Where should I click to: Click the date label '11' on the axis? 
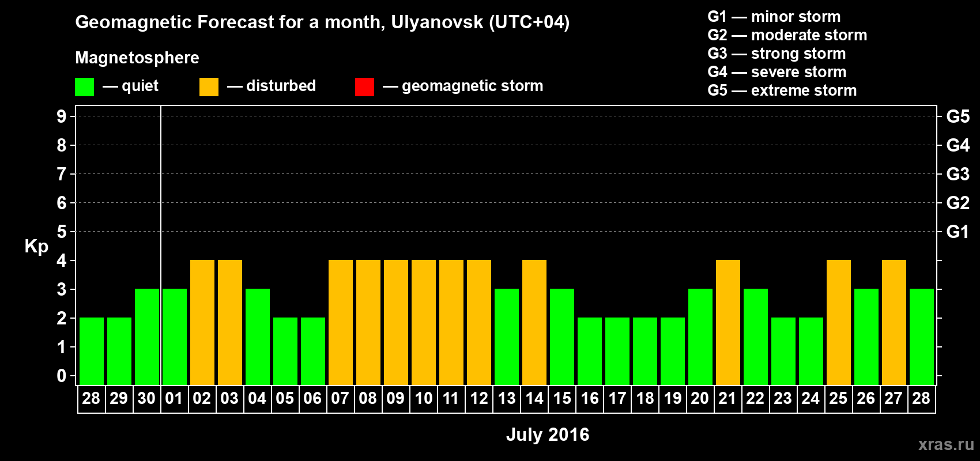pos(451,399)
